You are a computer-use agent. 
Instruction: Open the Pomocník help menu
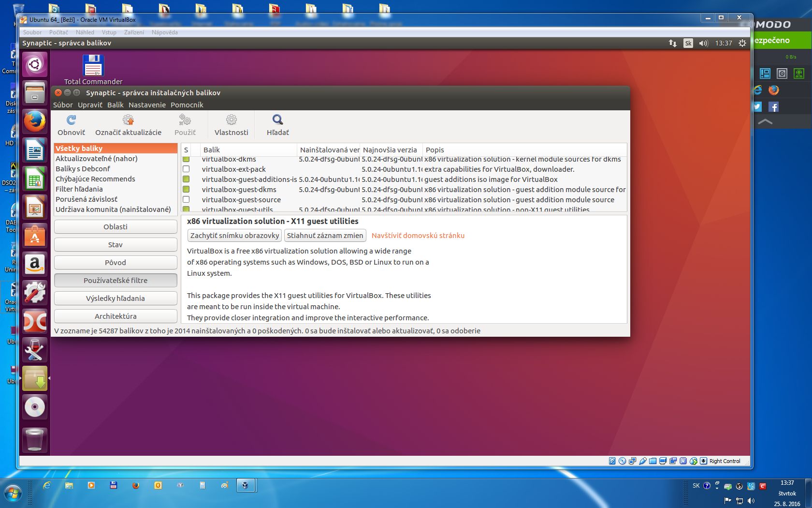(187, 105)
